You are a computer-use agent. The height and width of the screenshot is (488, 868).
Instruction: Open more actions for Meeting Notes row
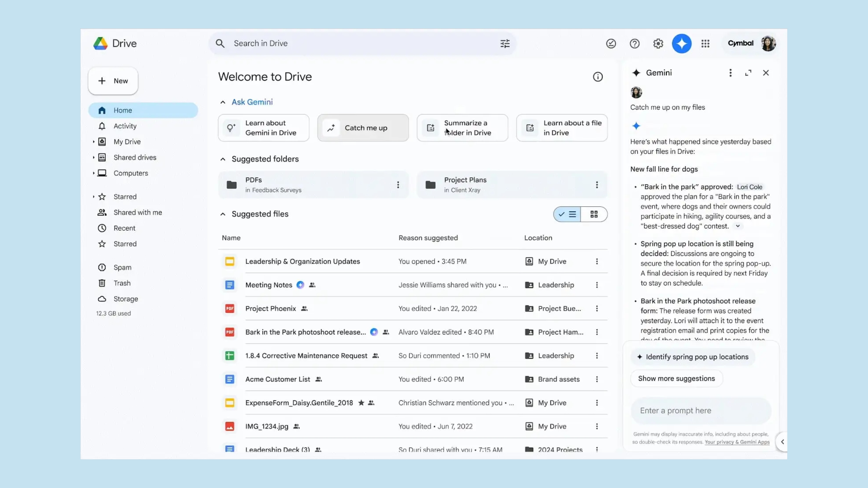point(597,285)
